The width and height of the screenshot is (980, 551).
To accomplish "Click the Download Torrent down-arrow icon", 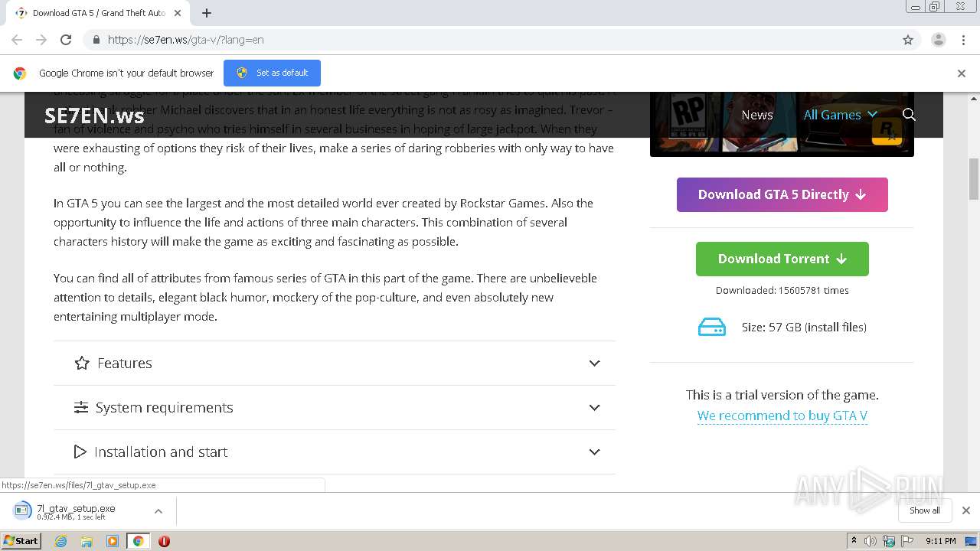I will click(841, 259).
